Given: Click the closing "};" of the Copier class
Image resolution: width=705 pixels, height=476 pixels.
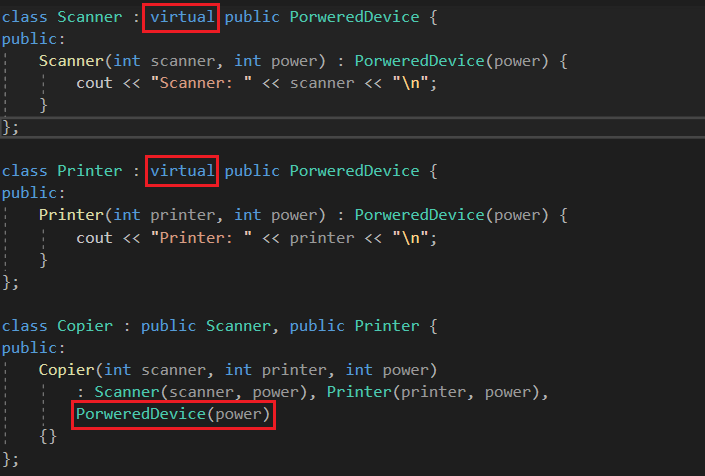Looking at the screenshot, I should (x=10, y=459).
